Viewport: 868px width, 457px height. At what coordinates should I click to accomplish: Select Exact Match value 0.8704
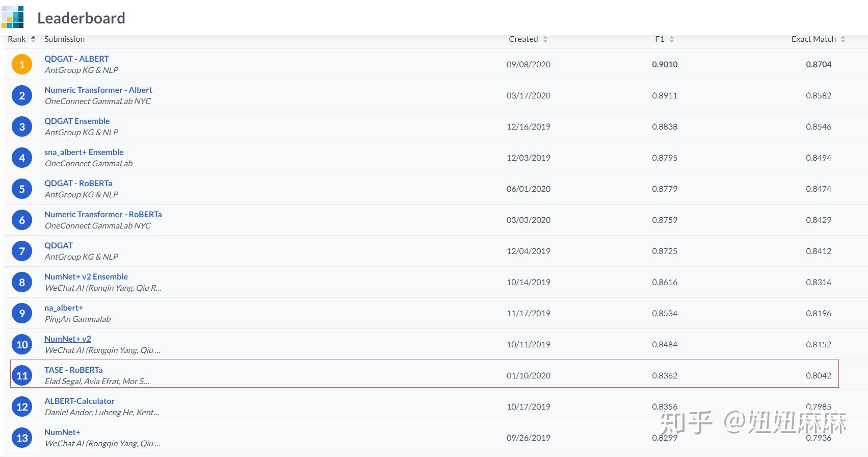(x=819, y=64)
